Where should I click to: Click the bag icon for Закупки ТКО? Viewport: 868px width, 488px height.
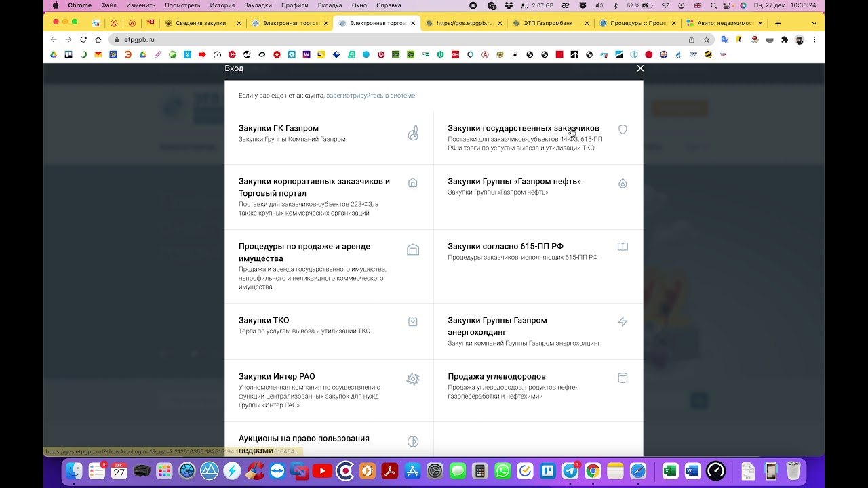(x=413, y=321)
